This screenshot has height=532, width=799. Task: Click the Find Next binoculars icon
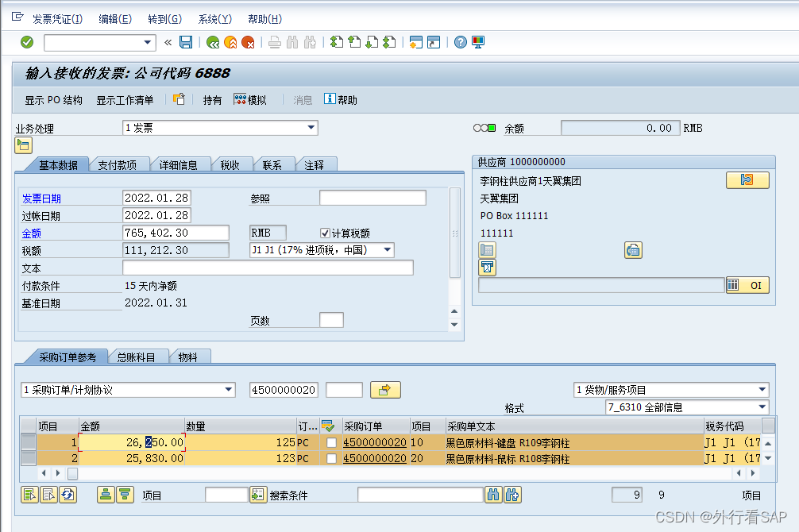310,42
